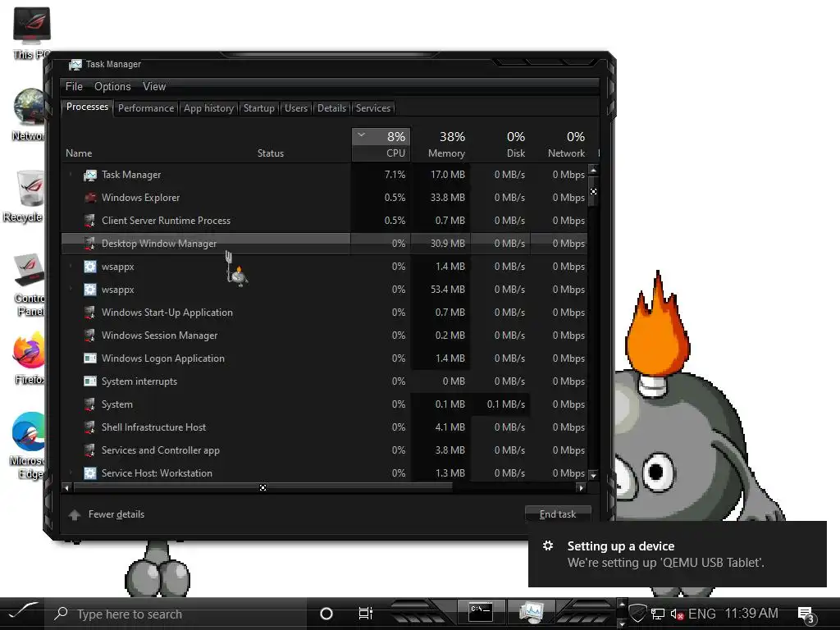Click the Task Manager taskbar button
This screenshot has height=630, width=840.
pyautogui.click(x=532, y=612)
